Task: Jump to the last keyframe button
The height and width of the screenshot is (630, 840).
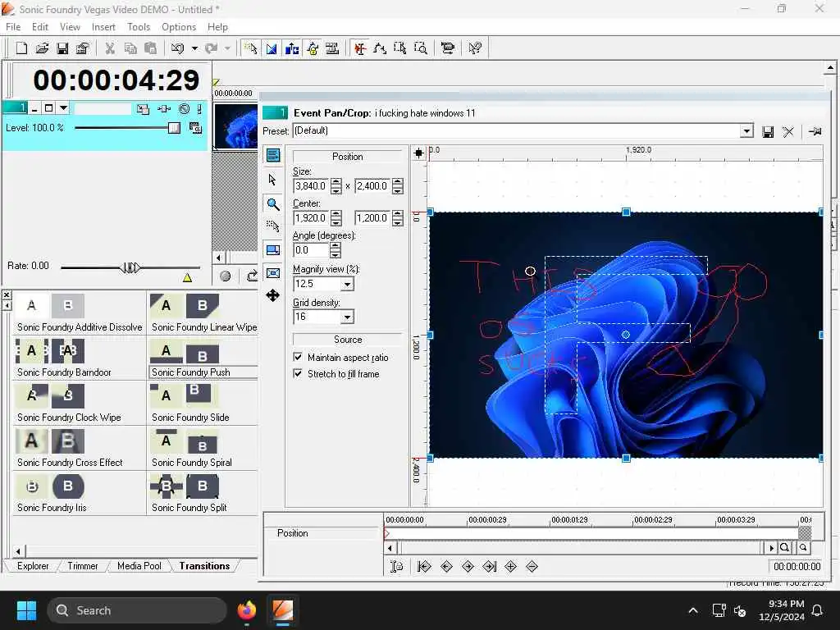Action: click(x=489, y=566)
